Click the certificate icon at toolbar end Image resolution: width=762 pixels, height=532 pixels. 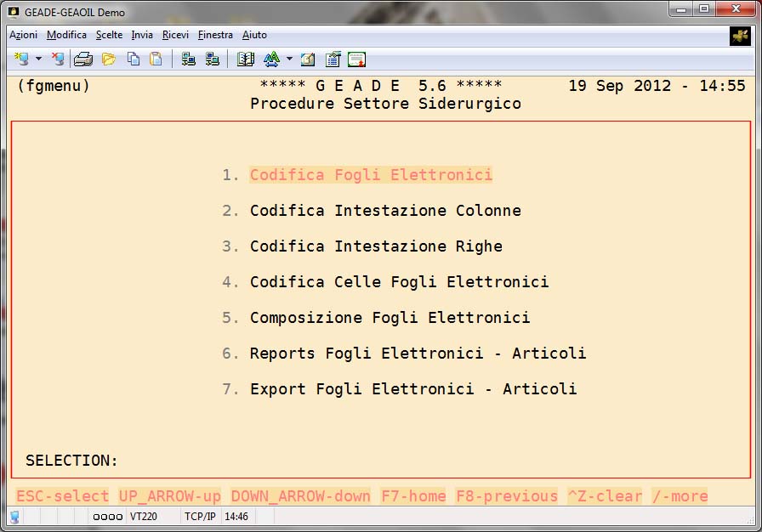click(356, 59)
